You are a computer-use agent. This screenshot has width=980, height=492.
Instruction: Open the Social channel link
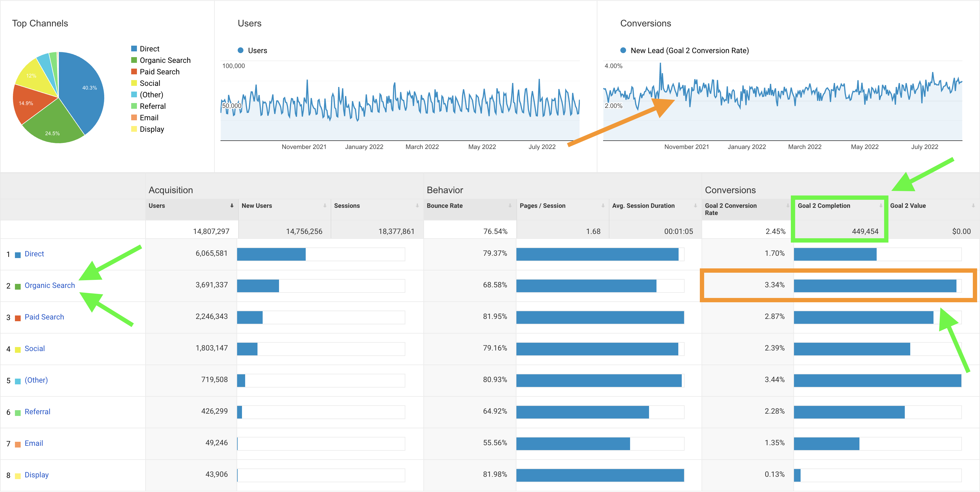pyautogui.click(x=35, y=348)
